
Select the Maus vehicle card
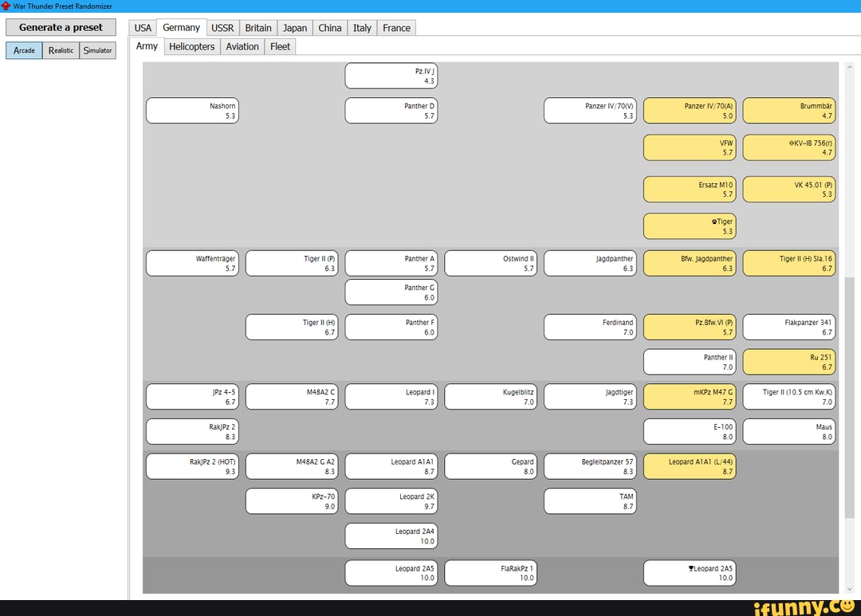tap(789, 431)
